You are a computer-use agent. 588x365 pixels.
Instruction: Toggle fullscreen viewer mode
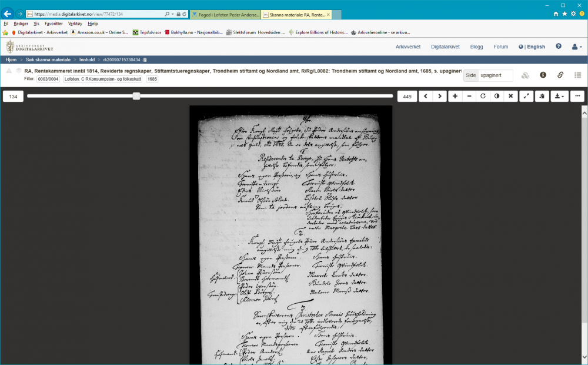[x=526, y=96]
